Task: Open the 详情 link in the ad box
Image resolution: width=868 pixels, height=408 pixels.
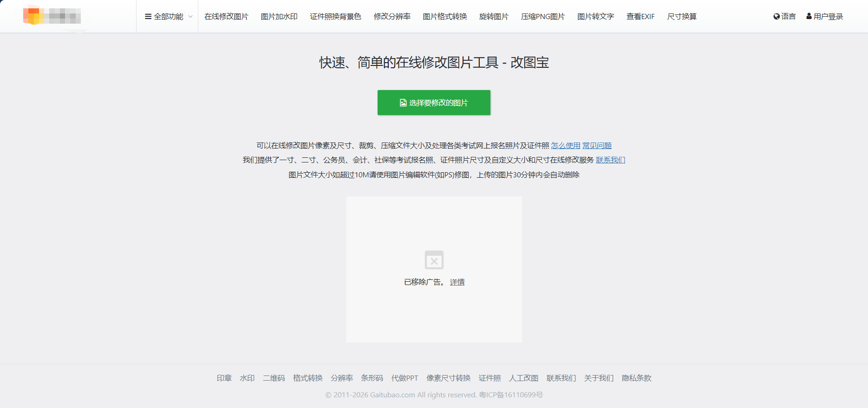Action: (x=457, y=282)
